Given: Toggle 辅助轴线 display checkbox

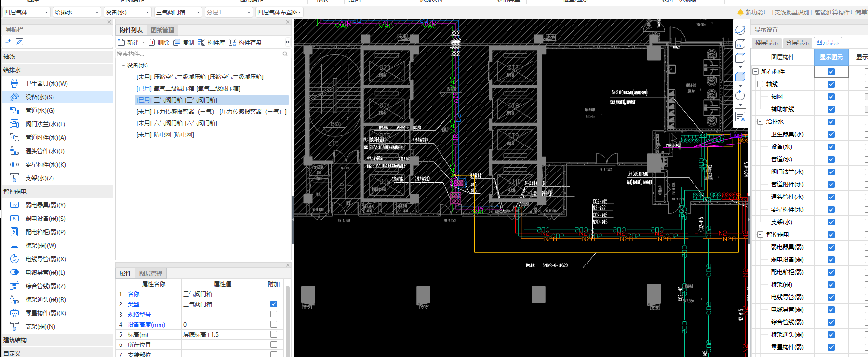Looking at the screenshot, I should click(x=831, y=109).
